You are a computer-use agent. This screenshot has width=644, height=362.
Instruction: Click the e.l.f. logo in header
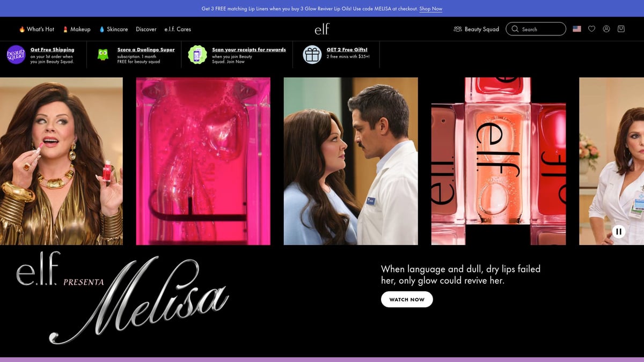(322, 29)
